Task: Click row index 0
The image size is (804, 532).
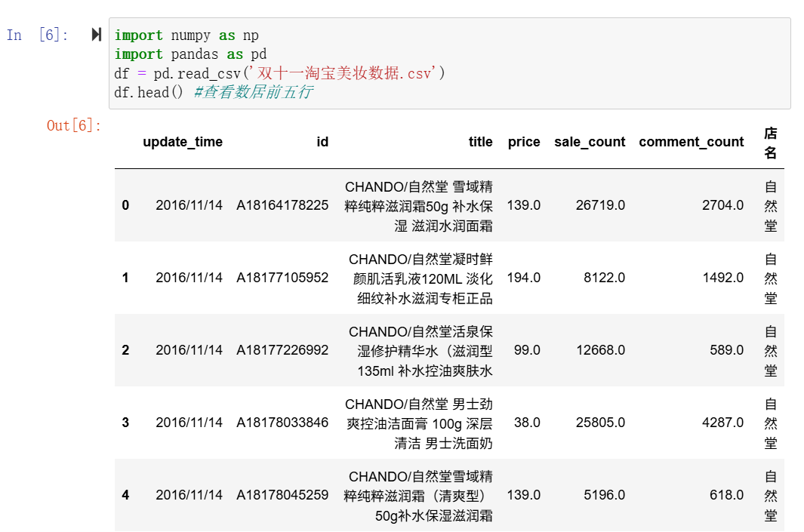Action: [125, 205]
